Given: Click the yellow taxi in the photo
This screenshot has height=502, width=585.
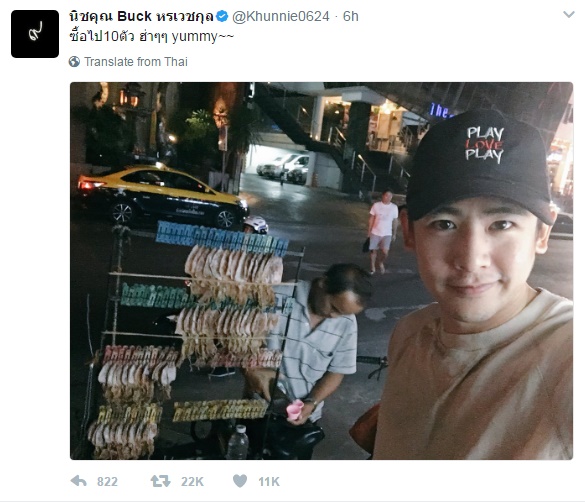Looking at the screenshot, I should (162, 197).
